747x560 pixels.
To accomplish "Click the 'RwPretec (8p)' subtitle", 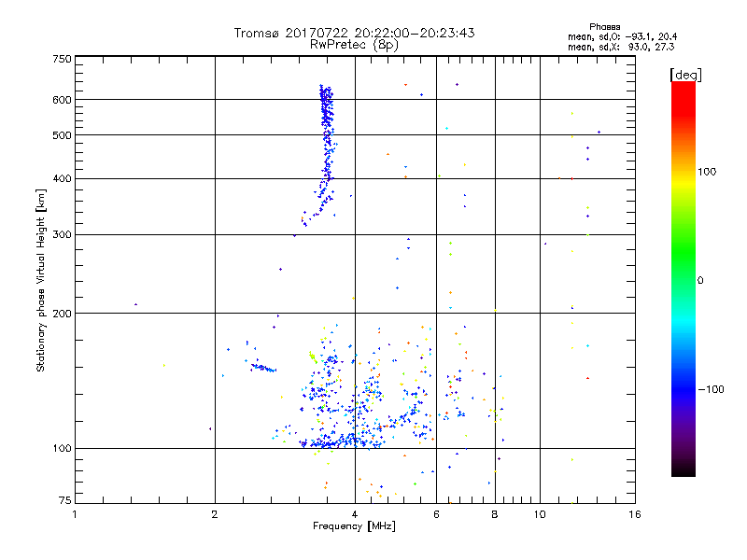I will [354, 45].
